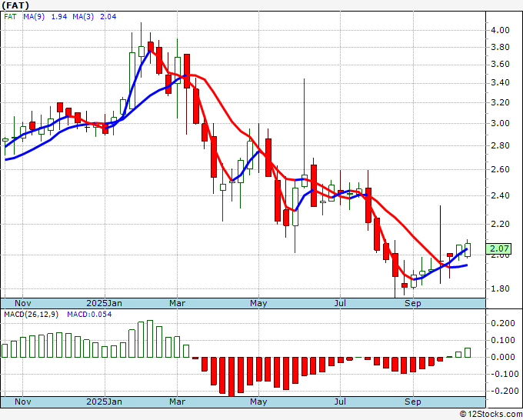Image resolution: width=523 pixels, height=420 pixels.
Task: Open the 12Stocks.com copyright link
Action: pos(491,415)
